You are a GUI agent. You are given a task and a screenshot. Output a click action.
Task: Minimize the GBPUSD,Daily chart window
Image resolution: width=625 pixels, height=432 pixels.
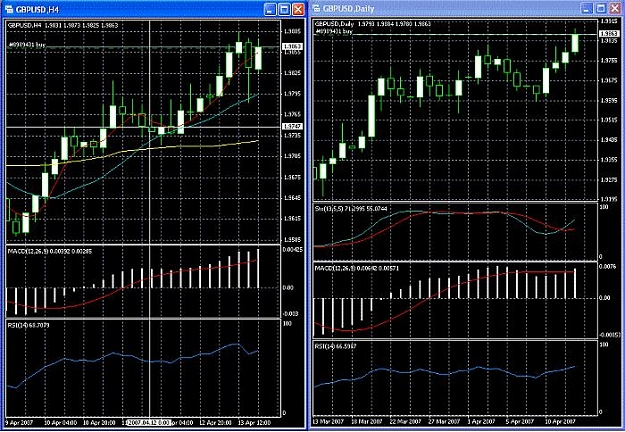click(x=587, y=8)
